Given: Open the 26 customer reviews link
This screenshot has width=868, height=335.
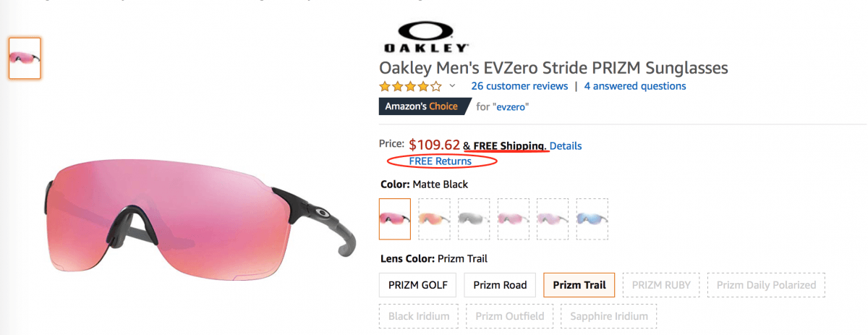Looking at the screenshot, I should tap(519, 86).
